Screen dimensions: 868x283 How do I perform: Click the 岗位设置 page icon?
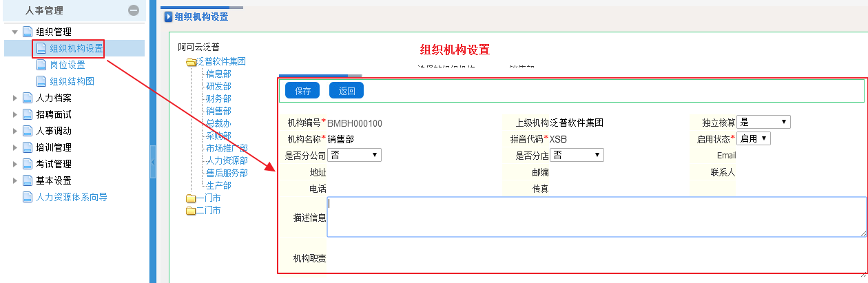click(x=42, y=65)
